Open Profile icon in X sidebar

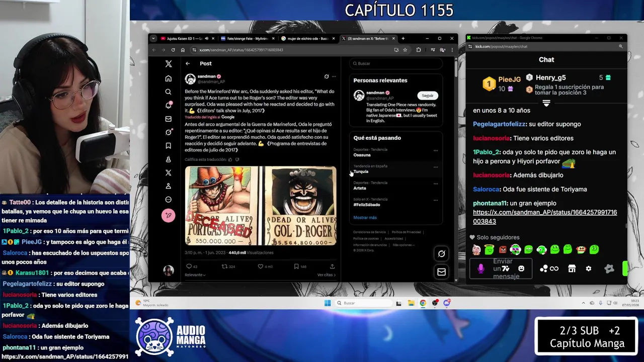pos(169,186)
